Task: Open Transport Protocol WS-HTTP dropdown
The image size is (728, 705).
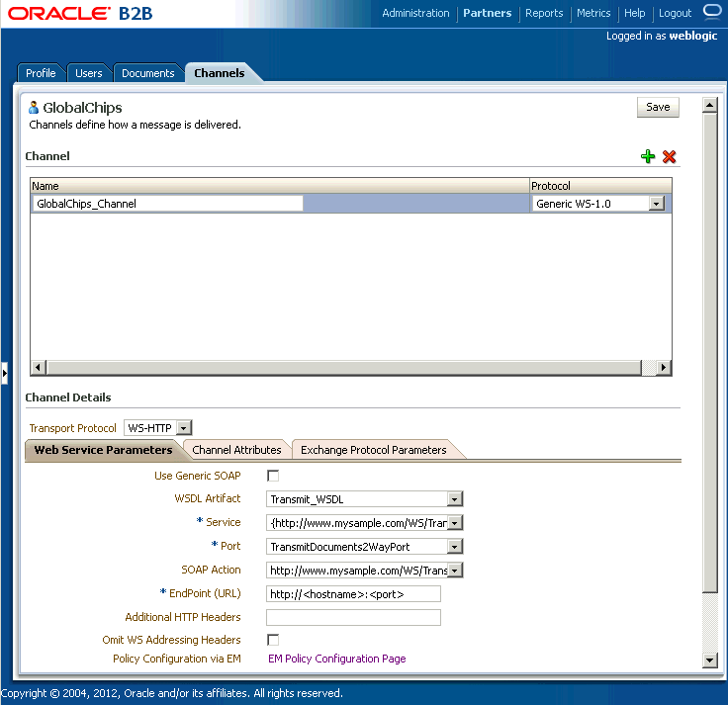Action: tap(184, 427)
